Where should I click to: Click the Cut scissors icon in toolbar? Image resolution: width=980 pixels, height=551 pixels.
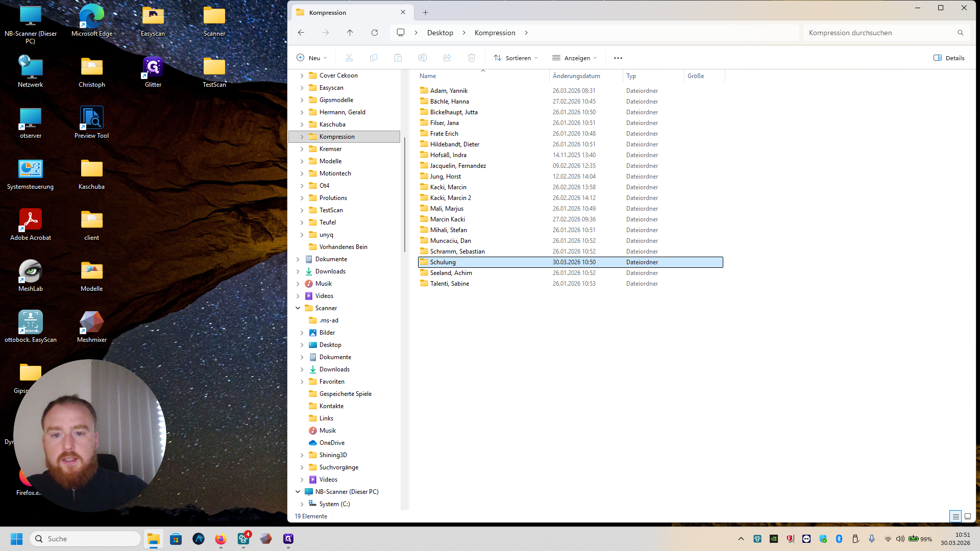point(349,58)
